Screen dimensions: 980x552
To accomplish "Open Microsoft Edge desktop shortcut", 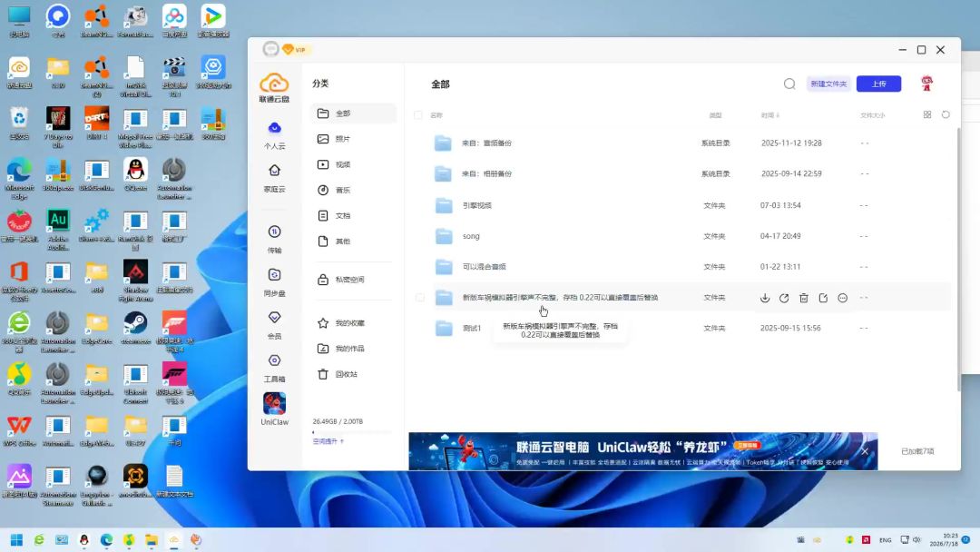I will tap(19, 179).
